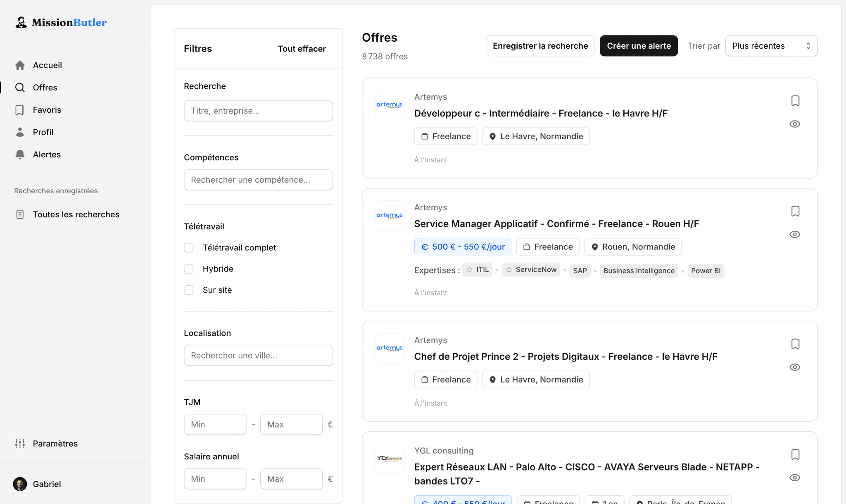Viewport: 846px width, 504px height.
Task: Bookmark the Développeur c offer
Action: 795,101
